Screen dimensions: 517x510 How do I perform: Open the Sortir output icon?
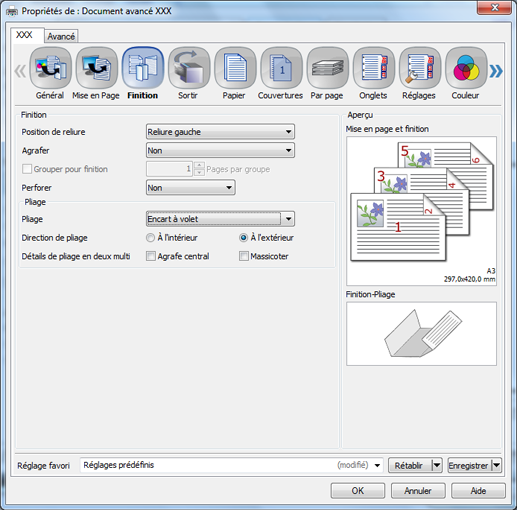(x=189, y=68)
